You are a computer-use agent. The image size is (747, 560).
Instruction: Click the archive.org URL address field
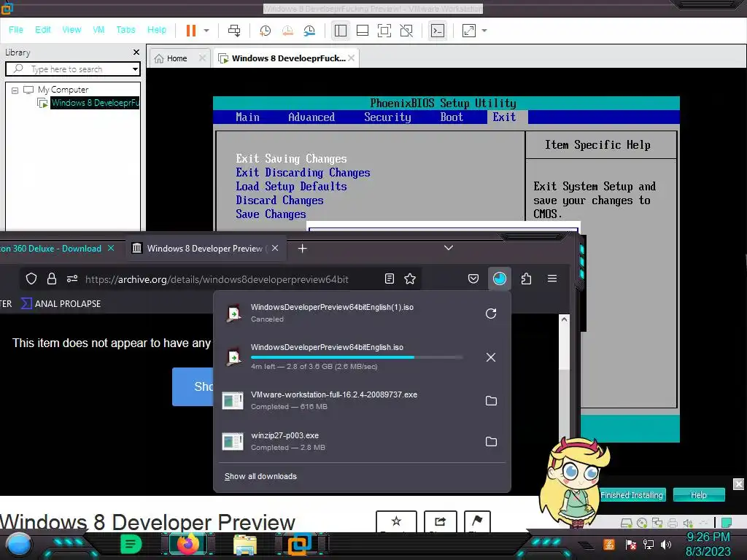point(217,279)
